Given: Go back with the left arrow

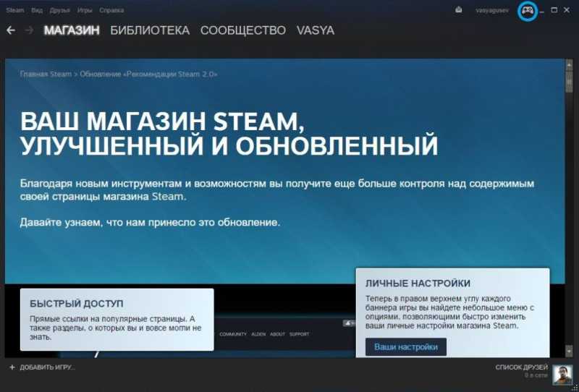Looking at the screenshot, I should (x=11, y=30).
